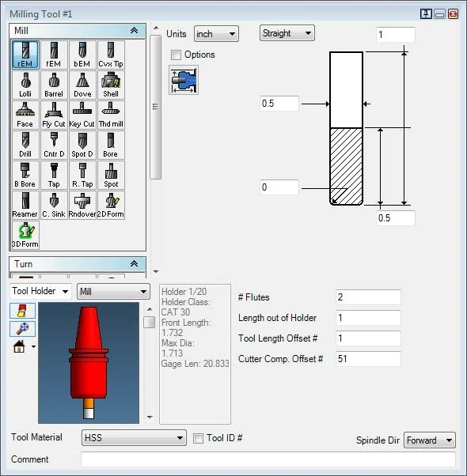
Task: Select the Bore tool
Action: click(111, 145)
